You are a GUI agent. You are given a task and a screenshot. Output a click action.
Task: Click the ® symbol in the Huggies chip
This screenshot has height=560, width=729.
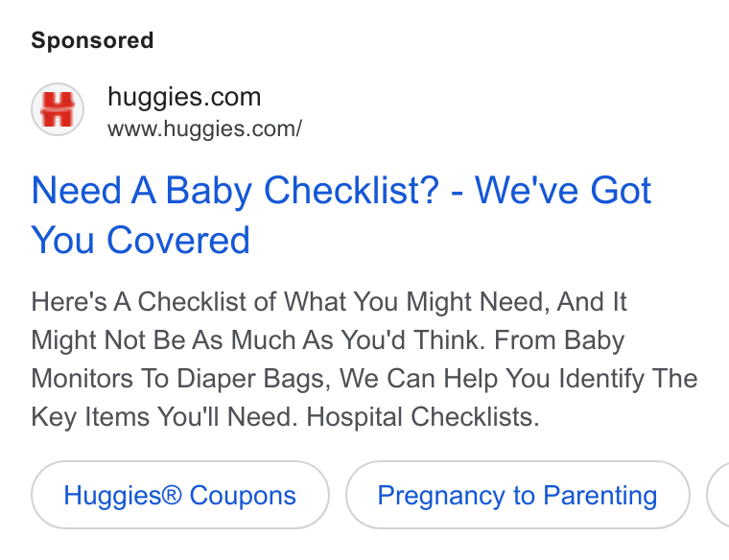[x=172, y=494]
